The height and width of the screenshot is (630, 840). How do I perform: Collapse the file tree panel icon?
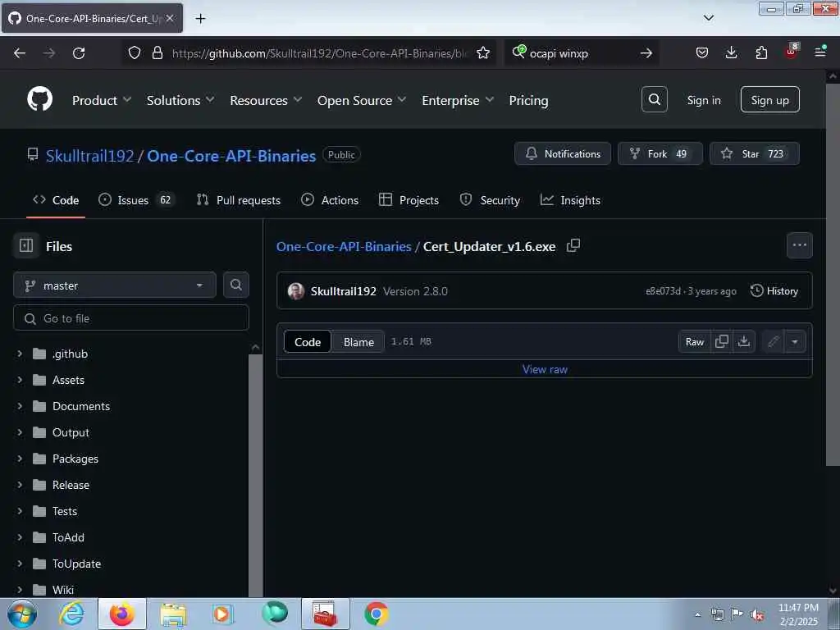click(25, 245)
